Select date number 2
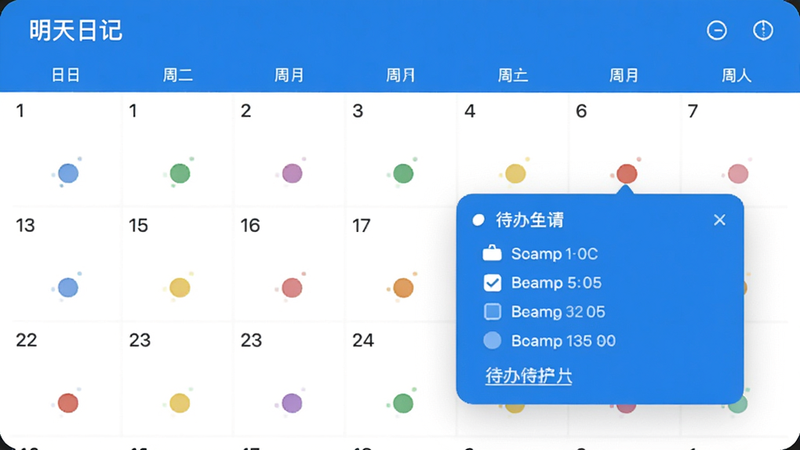Viewport: 800px width, 450px height. [246, 111]
